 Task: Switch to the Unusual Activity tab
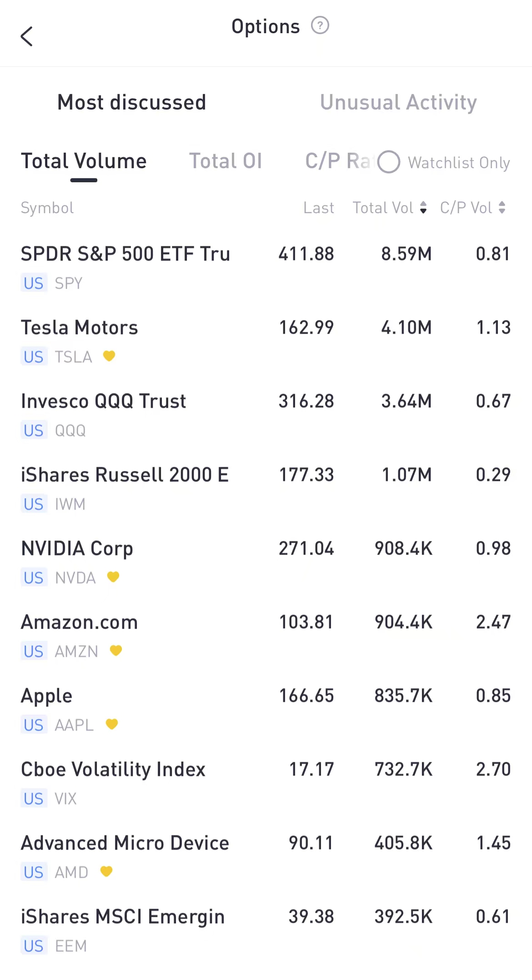pos(398,102)
